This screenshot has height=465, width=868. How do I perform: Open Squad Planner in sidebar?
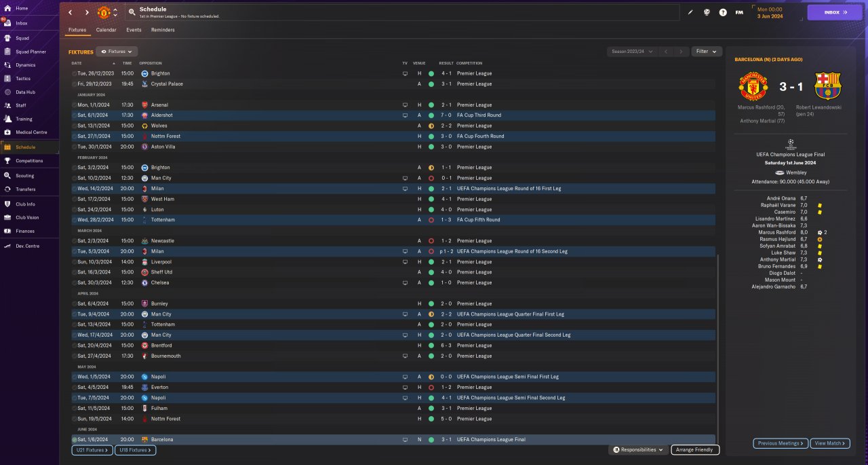tap(29, 51)
